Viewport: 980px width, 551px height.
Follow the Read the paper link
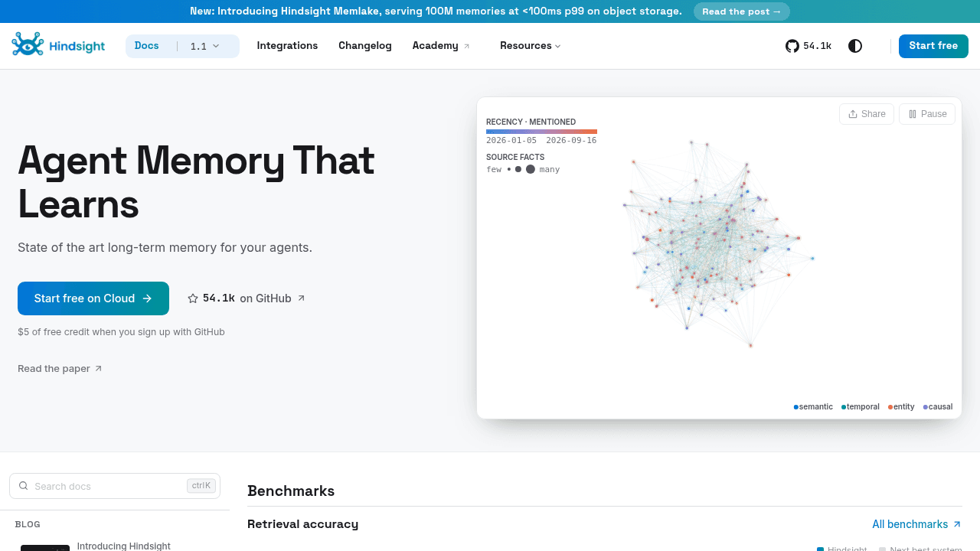(60, 369)
